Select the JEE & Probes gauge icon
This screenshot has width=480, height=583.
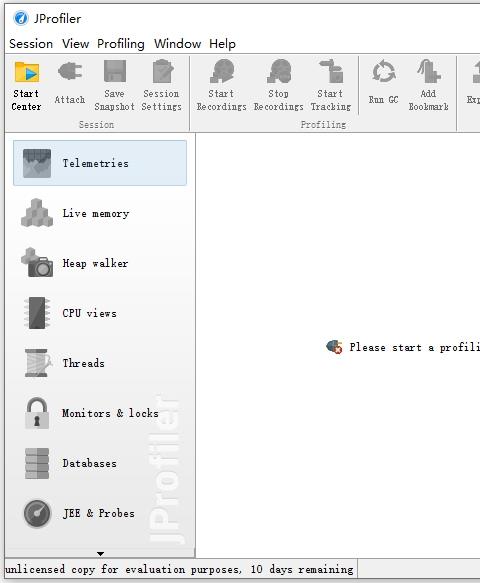point(36,513)
